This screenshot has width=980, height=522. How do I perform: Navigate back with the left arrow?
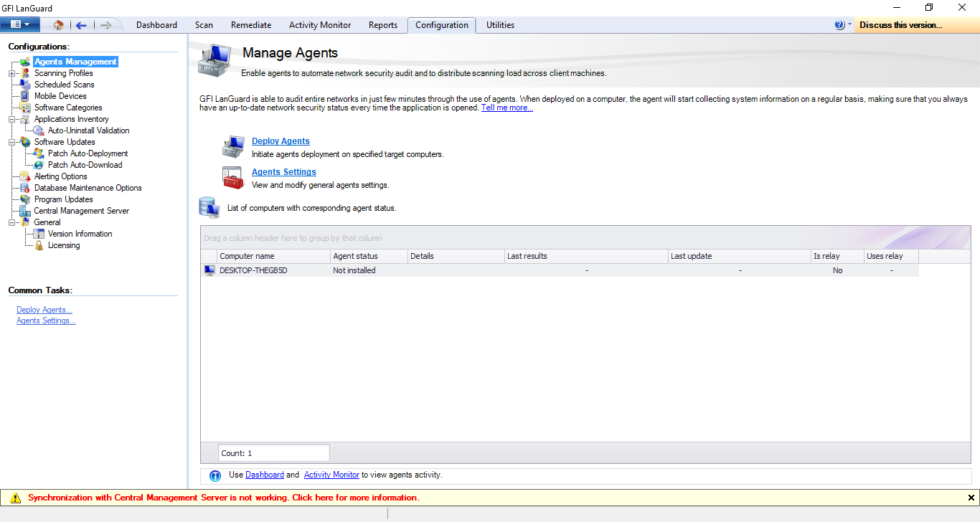coord(81,25)
